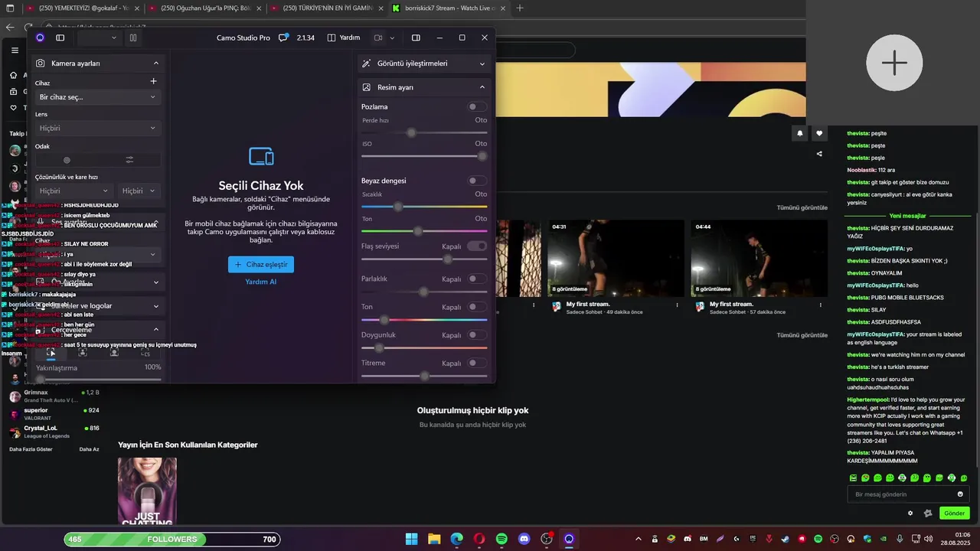The width and height of the screenshot is (980, 551).
Task: Click Tümünü görüntüle above the video thumbnails
Action: (x=802, y=207)
